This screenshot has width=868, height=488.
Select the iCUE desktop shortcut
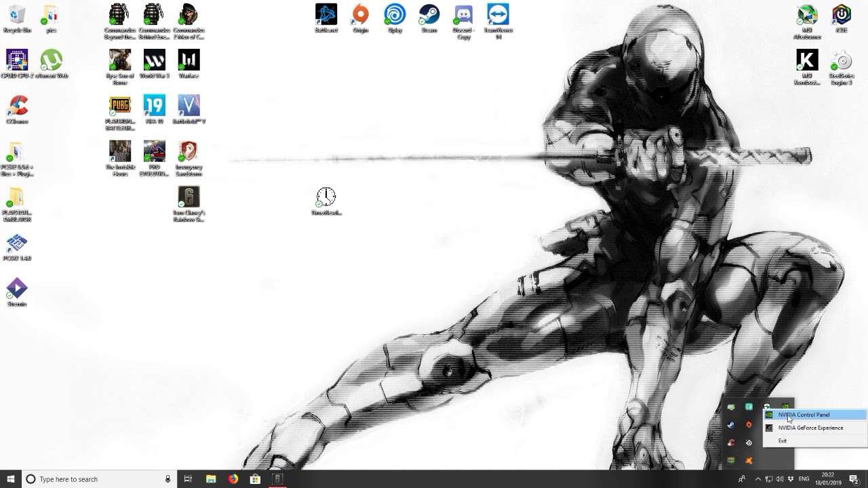point(842,19)
